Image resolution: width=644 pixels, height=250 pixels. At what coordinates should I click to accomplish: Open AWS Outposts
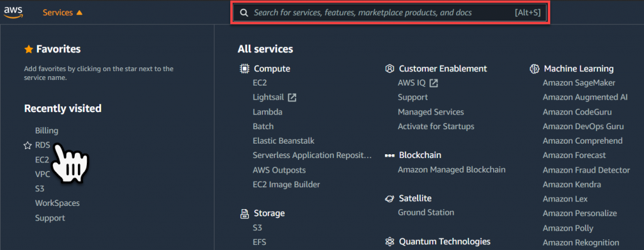[x=279, y=170]
